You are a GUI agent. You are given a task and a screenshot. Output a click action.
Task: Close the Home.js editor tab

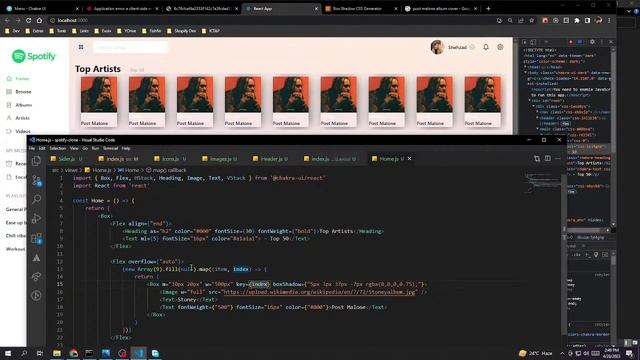409,159
